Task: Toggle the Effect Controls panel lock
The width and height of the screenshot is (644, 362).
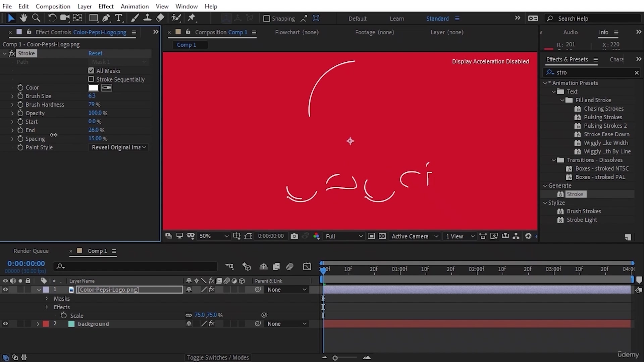Action: tap(29, 32)
